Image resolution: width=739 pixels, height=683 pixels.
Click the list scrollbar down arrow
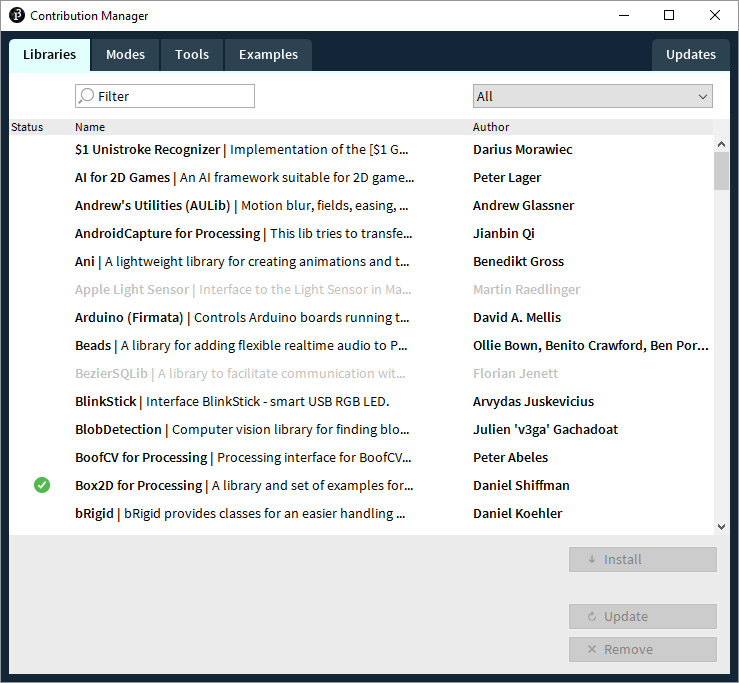coord(721,527)
